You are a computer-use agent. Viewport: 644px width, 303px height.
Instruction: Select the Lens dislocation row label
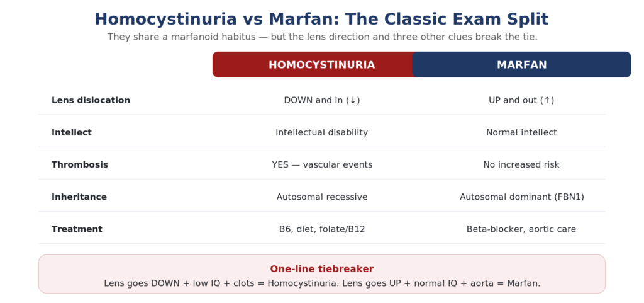pos(91,100)
